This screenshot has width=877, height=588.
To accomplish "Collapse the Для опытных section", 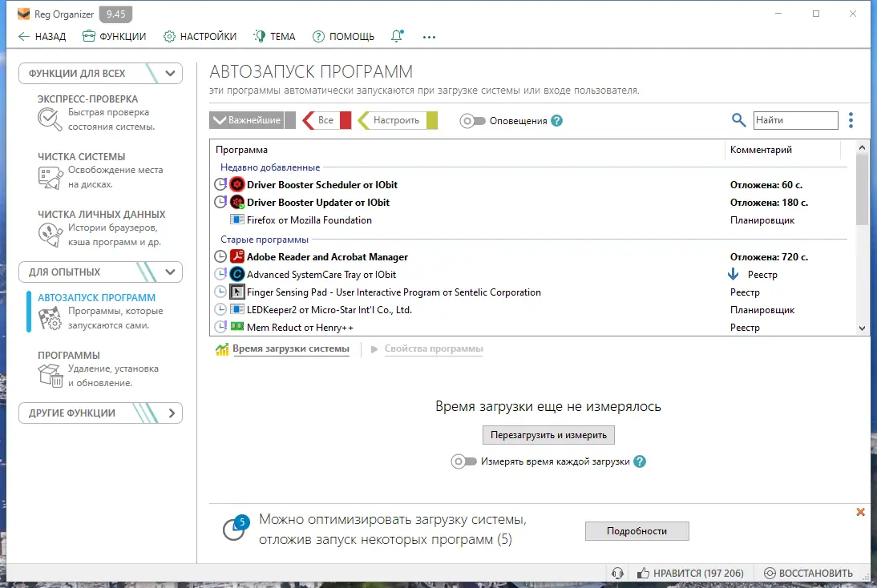I will pyautogui.click(x=101, y=272).
